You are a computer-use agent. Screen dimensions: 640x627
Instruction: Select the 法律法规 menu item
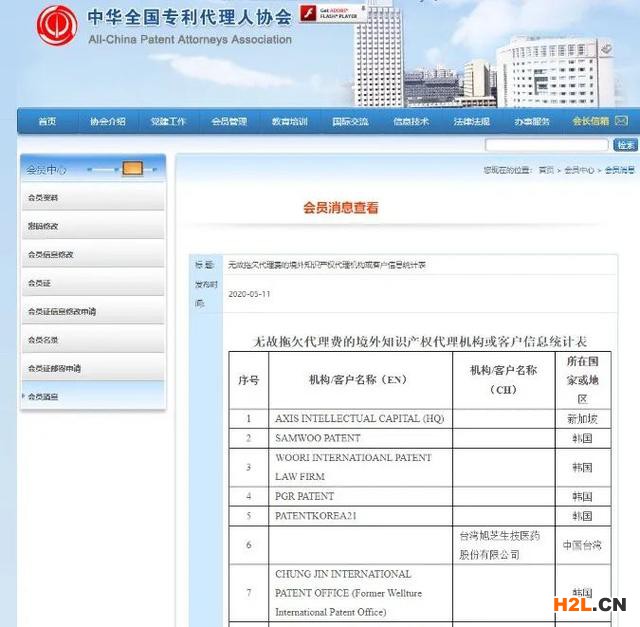pos(471,122)
